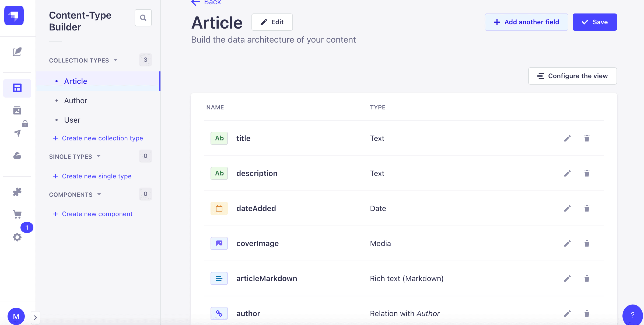The width and height of the screenshot is (644, 325).
Task: Open the help question mark button
Action: coord(633,315)
